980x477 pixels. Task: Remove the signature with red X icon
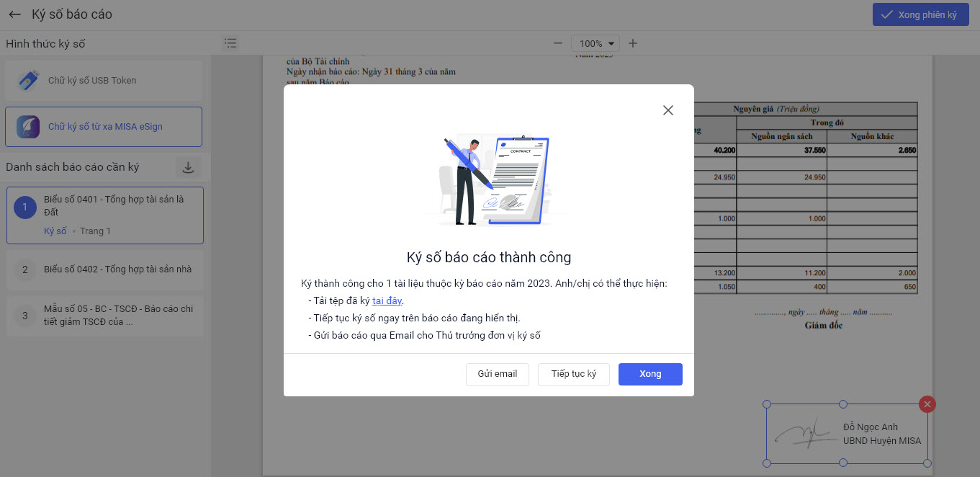927,404
